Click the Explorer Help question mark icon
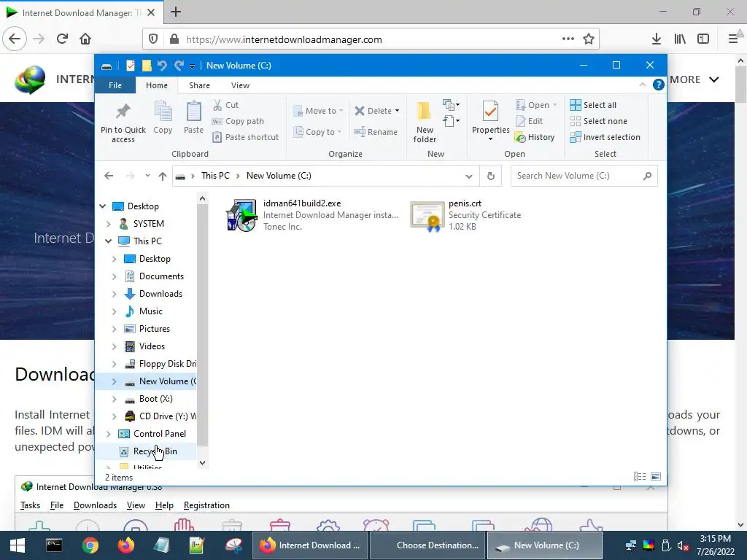The width and height of the screenshot is (747, 560). [659, 85]
